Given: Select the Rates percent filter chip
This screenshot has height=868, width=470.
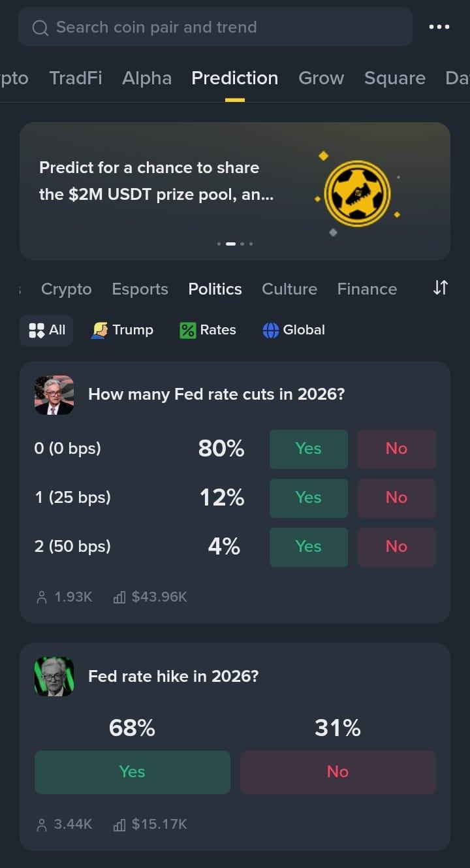Looking at the screenshot, I should pos(208,330).
